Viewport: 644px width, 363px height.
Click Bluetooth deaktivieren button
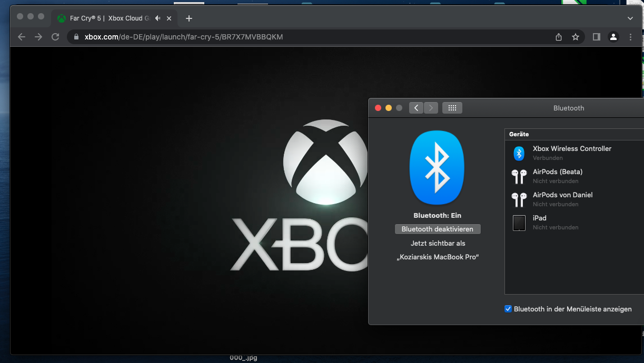(437, 229)
